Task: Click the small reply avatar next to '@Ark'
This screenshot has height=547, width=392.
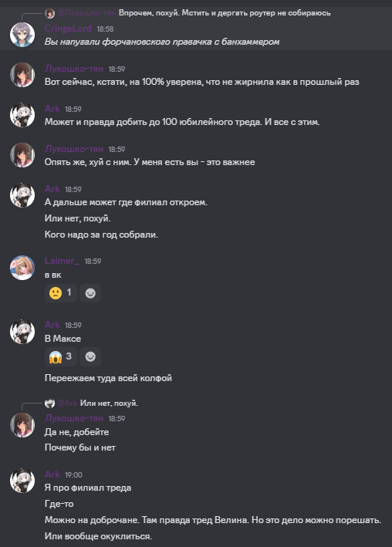Action: 49,403
